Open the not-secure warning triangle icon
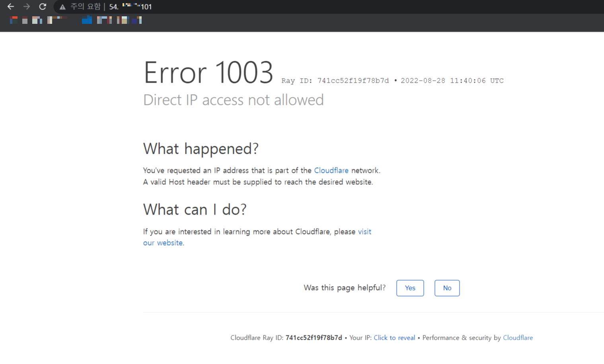Screen dimensions: 604x364 [x=62, y=7]
